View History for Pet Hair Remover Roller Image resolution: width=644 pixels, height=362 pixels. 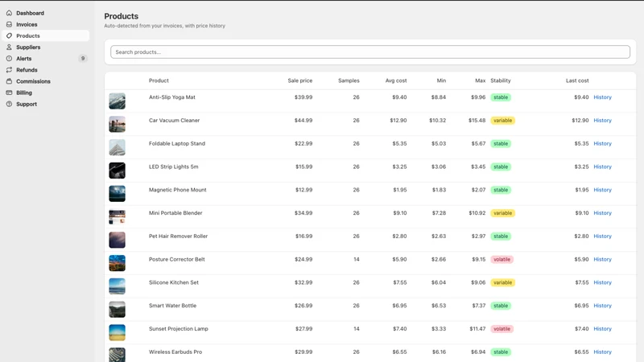point(602,236)
